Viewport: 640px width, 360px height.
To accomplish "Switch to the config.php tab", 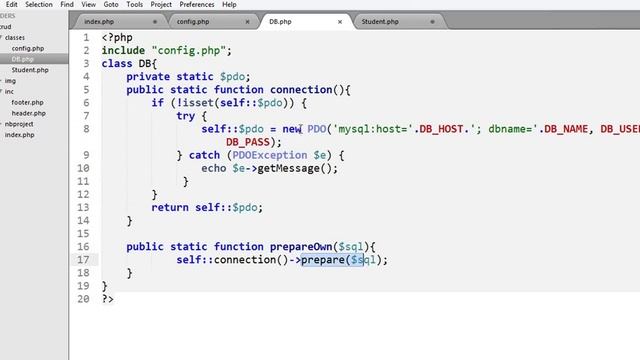I will coord(193,22).
